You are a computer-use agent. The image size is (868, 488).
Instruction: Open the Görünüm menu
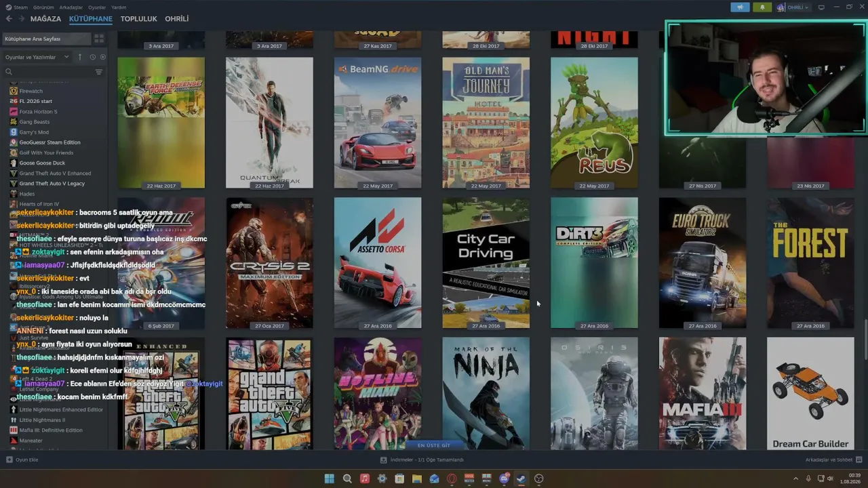click(44, 7)
